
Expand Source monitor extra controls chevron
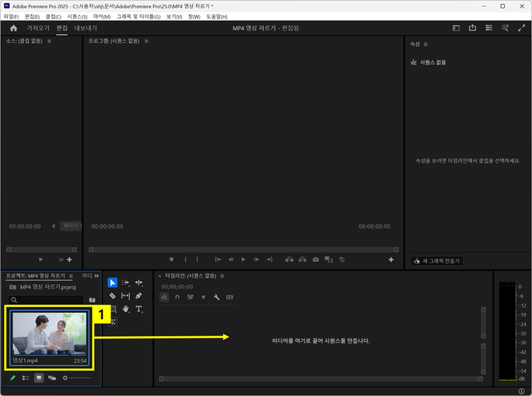pyautogui.click(x=61, y=260)
